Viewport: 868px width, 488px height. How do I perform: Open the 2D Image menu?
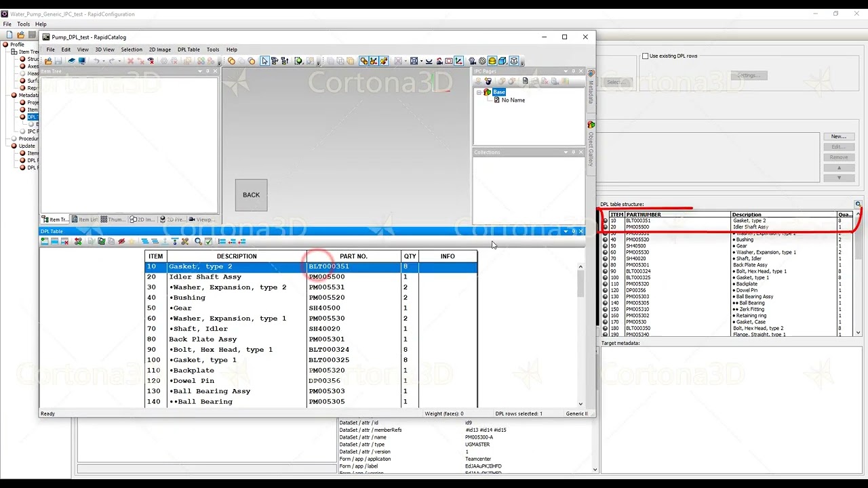coord(160,49)
